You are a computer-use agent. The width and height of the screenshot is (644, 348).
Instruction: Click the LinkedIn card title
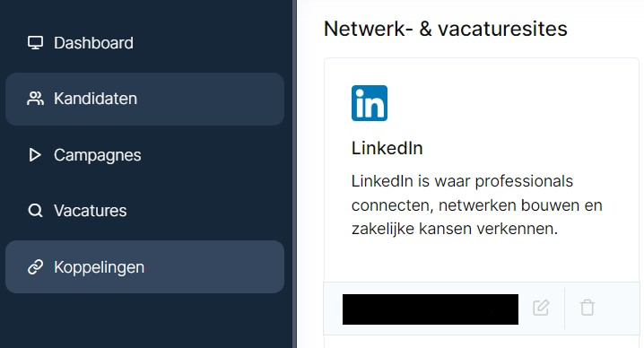coord(387,148)
